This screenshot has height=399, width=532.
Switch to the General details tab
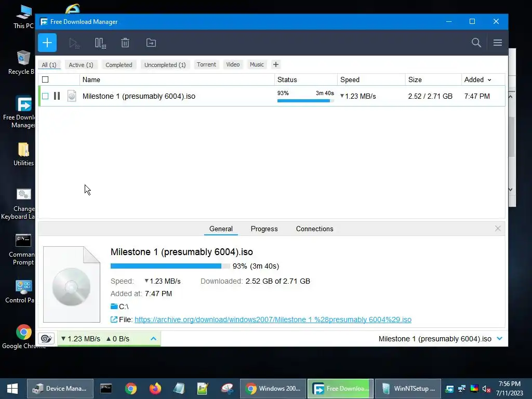[221, 229]
